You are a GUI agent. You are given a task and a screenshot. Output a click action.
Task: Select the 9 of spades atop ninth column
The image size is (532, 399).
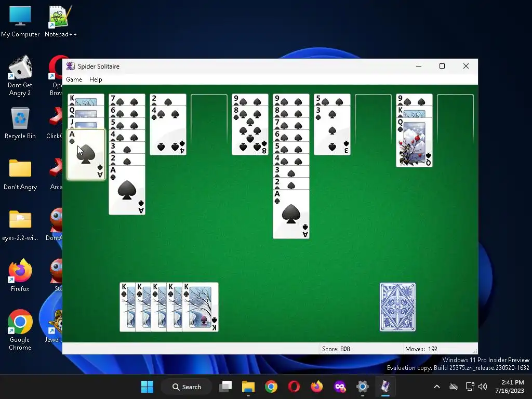pyautogui.click(x=414, y=100)
